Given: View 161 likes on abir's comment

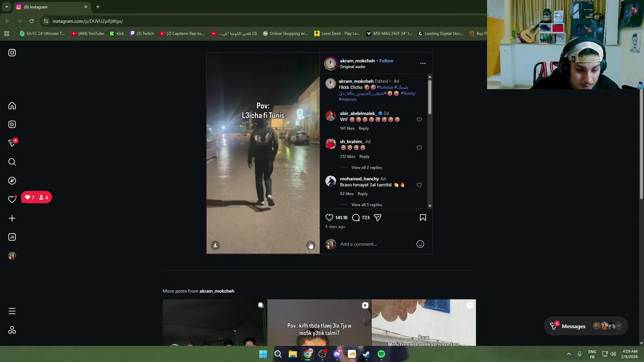Looking at the screenshot, I should point(347,128).
